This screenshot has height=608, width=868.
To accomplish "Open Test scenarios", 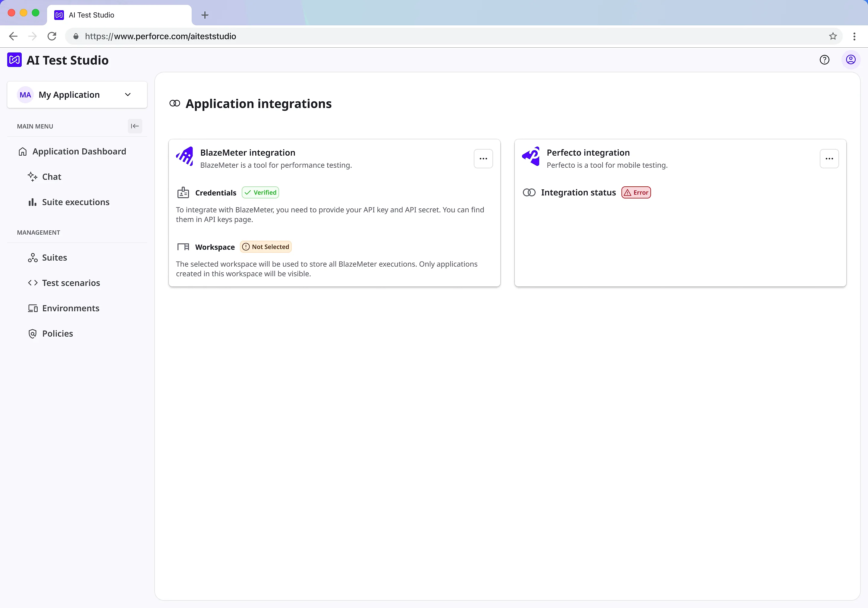I will 77,283.
